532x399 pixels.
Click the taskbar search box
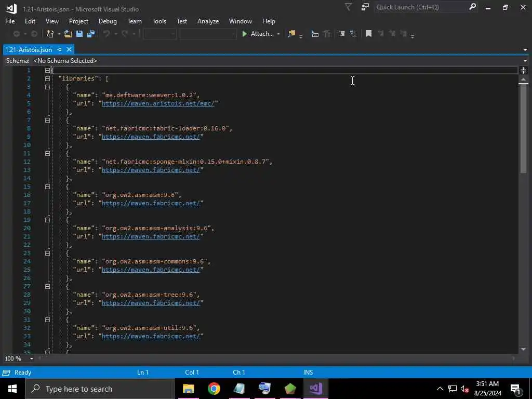(x=100, y=389)
